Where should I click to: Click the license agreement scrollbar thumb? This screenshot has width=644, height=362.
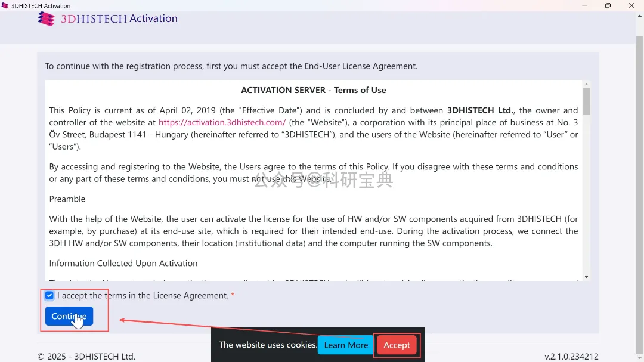(x=587, y=101)
